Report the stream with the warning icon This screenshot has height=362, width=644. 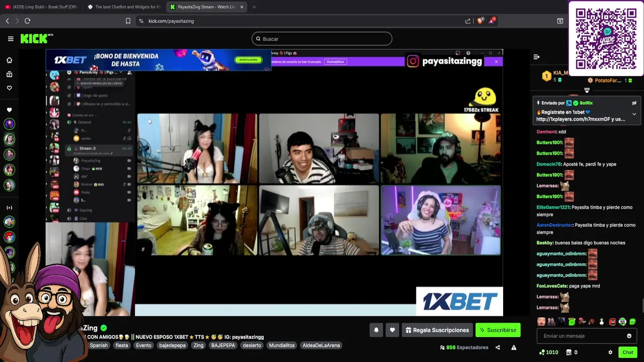pos(514,347)
